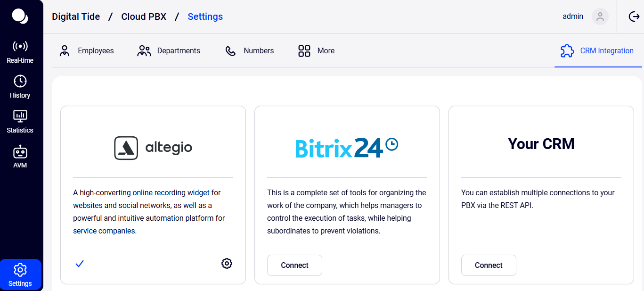Click the app logo at top-left
The image size is (644, 291).
[x=20, y=16]
